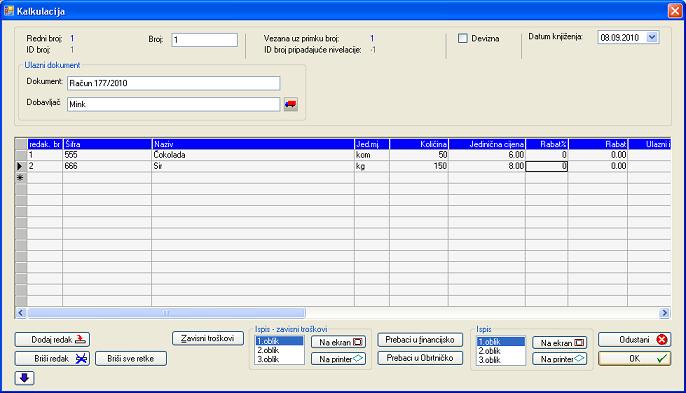Confirm with the OK button
This screenshot has width=686, height=393.
click(x=634, y=358)
